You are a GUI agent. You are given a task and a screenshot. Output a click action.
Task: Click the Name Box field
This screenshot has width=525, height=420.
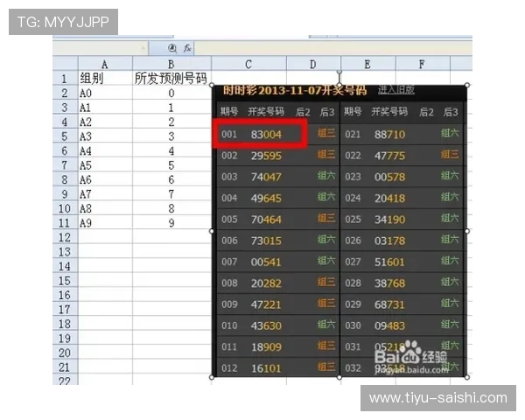tap(100, 49)
